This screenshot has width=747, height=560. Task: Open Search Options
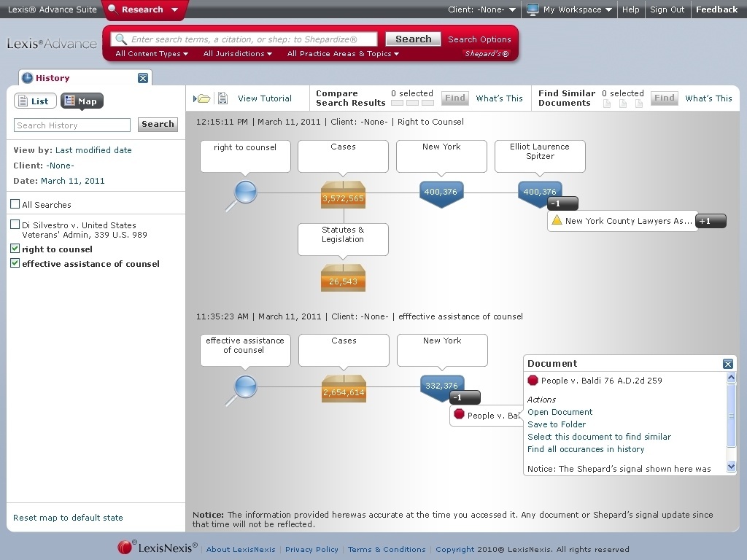coord(479,39)
